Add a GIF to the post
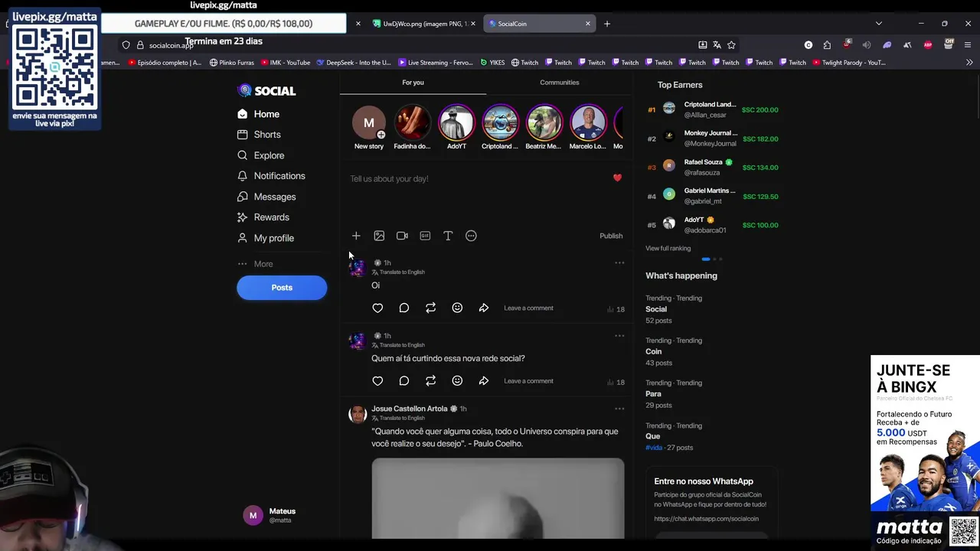 (x=425, y=236)
